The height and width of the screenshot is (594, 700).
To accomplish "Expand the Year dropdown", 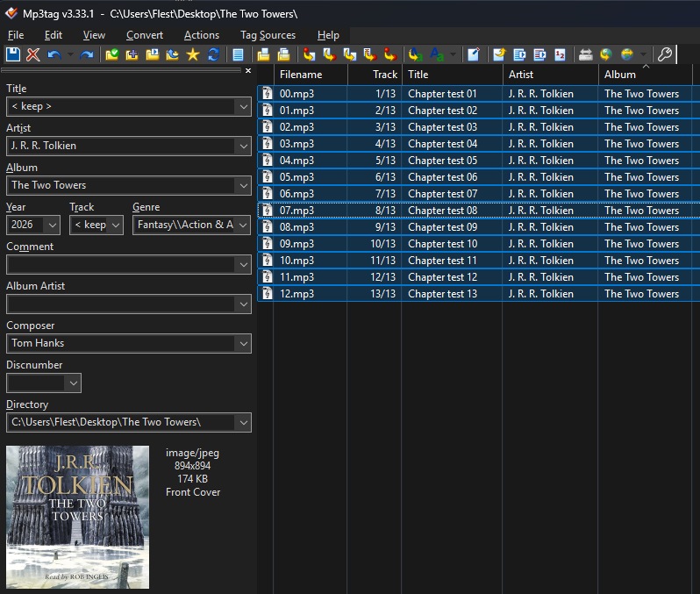I will (52, 225).
